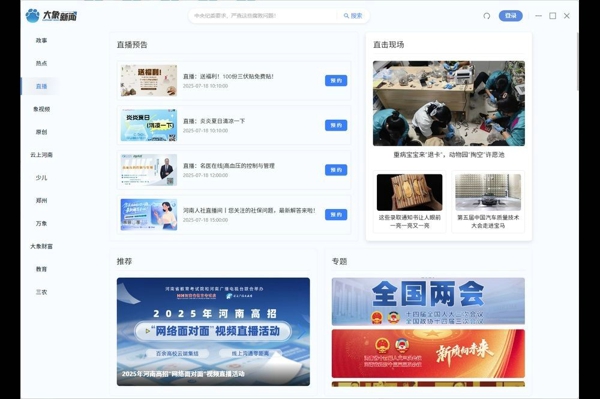Open the 大象财富 sidebar section
Screen dimensions: 600x399
[x=41, y=246]
